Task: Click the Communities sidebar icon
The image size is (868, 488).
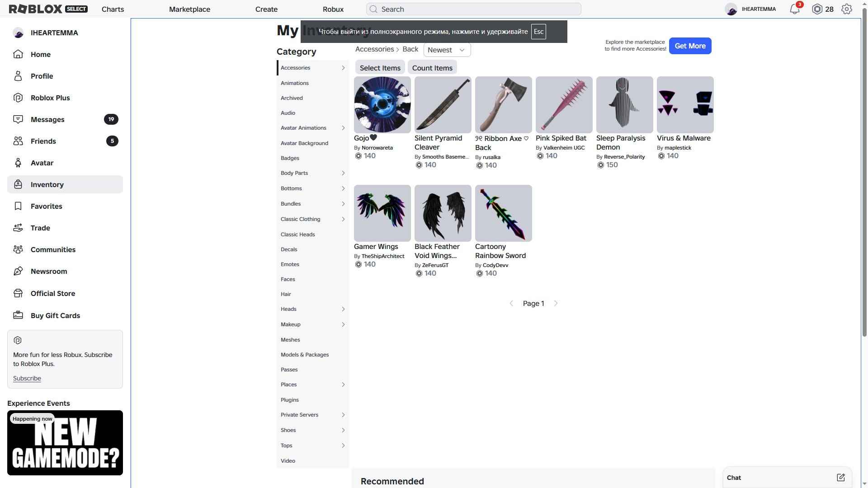Action: [x=18, y=249]
